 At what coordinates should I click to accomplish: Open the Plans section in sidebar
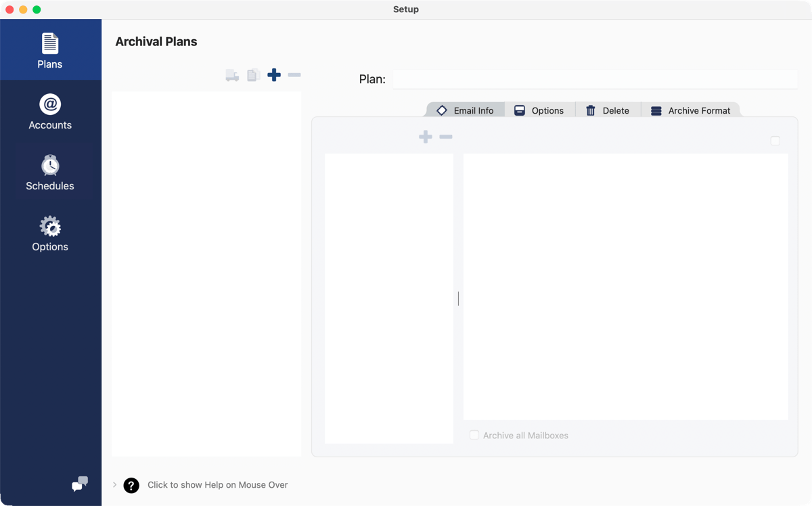pos(49,49)
